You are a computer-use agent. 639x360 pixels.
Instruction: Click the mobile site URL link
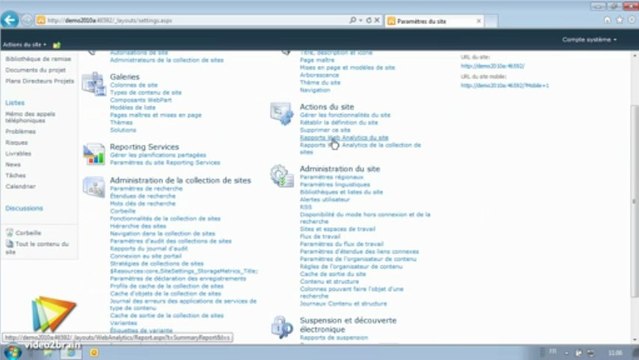pyautogui.click(x=505, y=85)
